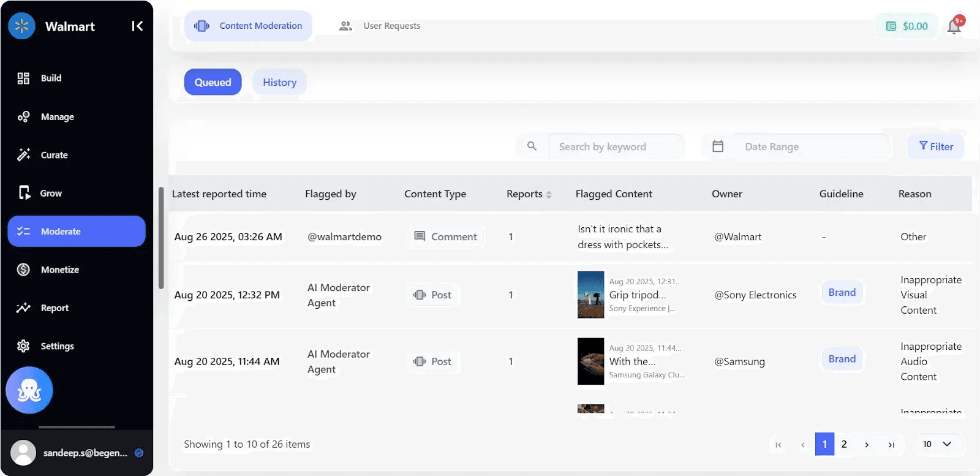Open the $0.00 wallet balance
Image resolution: width=980 pixels, height=476 pixels.
907,26
